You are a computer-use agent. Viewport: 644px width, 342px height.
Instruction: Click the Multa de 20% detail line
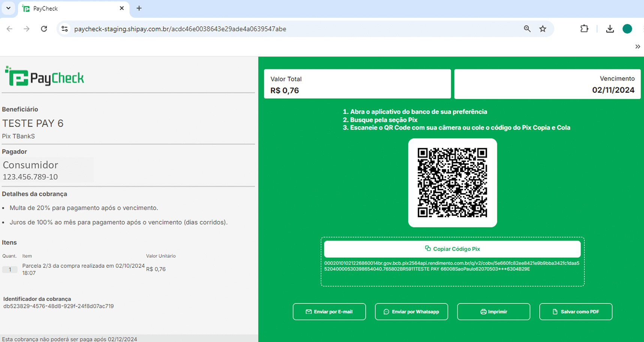click(x=84, y=208)
